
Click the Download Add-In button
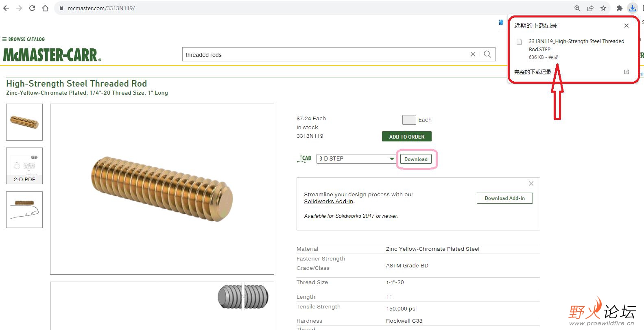point(505,198)
